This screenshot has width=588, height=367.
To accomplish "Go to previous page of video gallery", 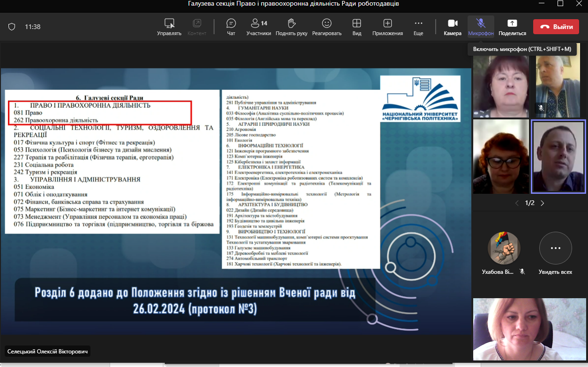I will coord(517,203).
